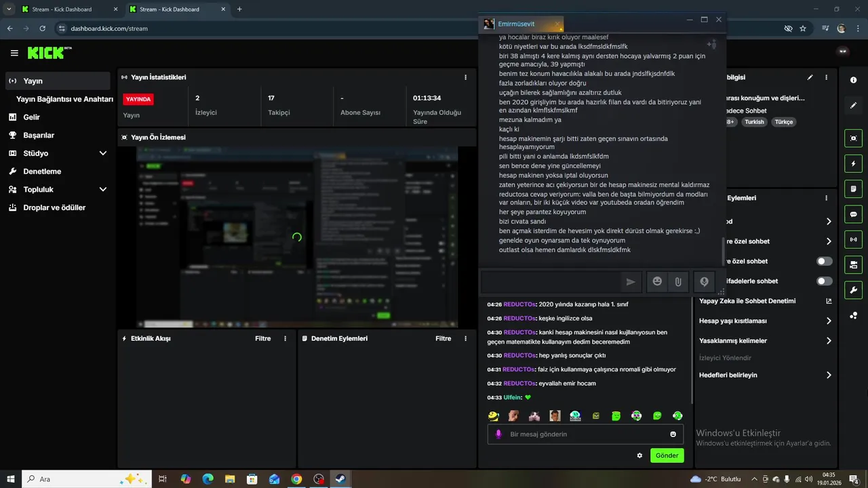Open wrench tools icon in right rail
The image size is (868, 488).
tap(853, 289)
